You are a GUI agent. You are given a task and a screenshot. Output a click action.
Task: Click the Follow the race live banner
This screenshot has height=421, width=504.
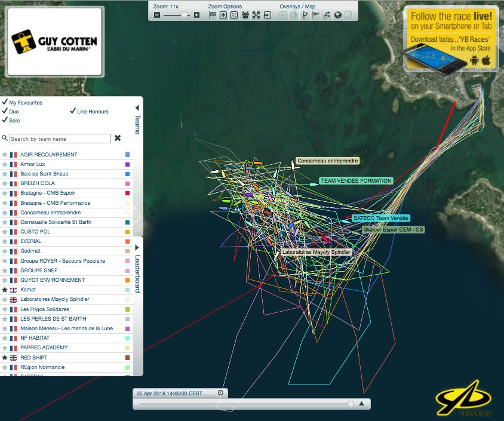click(x=451, y=39)
